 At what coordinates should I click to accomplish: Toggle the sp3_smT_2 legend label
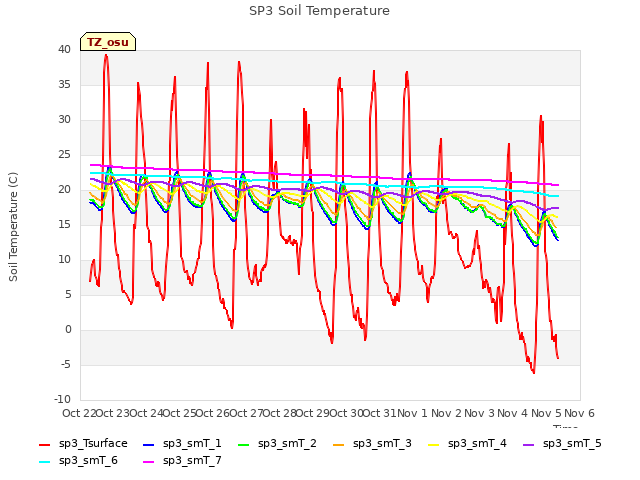point(287,444)
